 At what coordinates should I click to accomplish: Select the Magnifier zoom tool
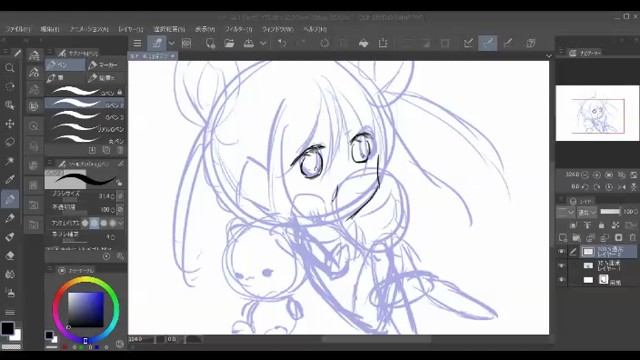[10, 68]
